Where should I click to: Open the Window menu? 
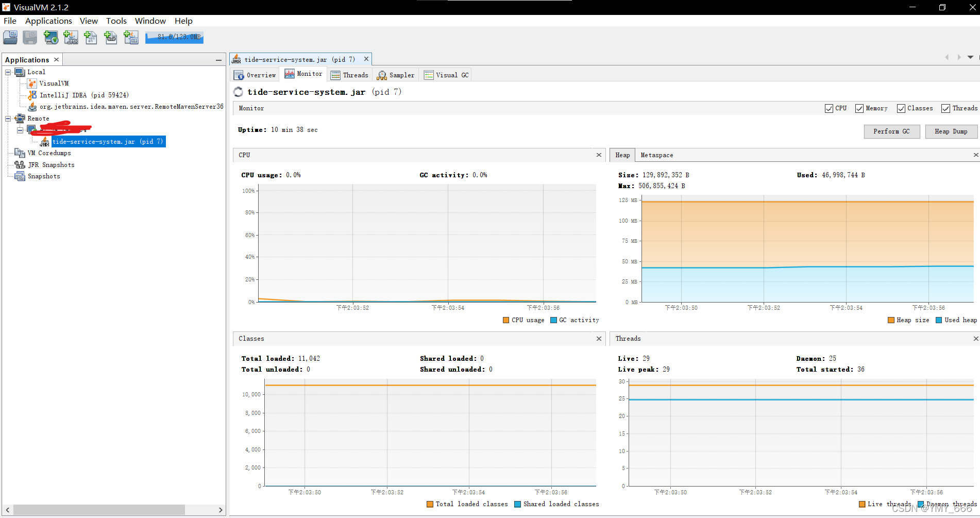pyautogui.click(x=150, y=21)
